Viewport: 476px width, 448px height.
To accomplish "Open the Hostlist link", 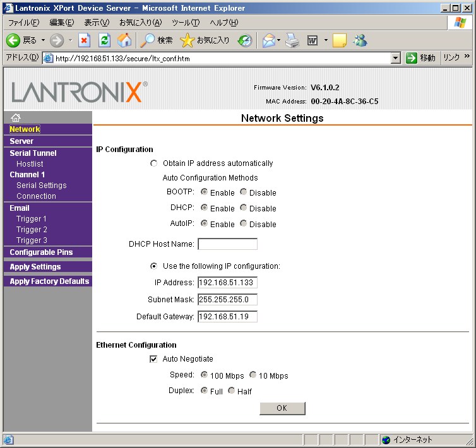I will click(x=30, y=164).
